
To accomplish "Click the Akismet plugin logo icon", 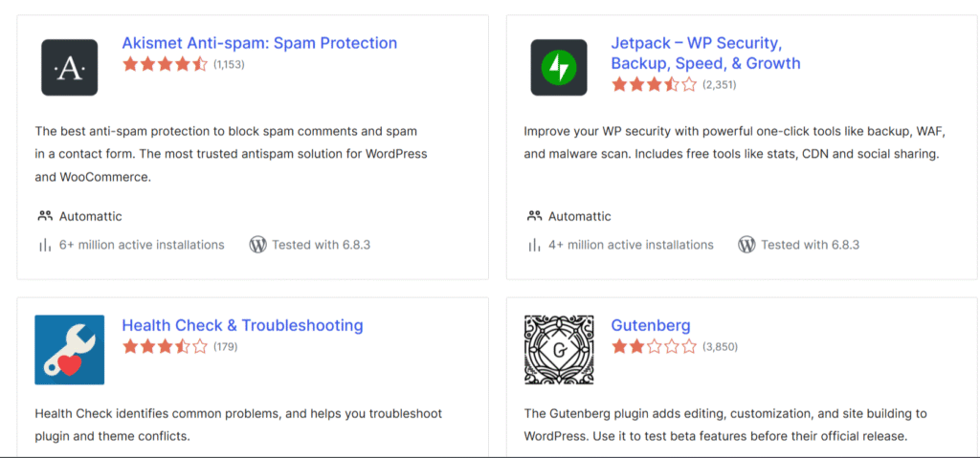I will point(70,67).
